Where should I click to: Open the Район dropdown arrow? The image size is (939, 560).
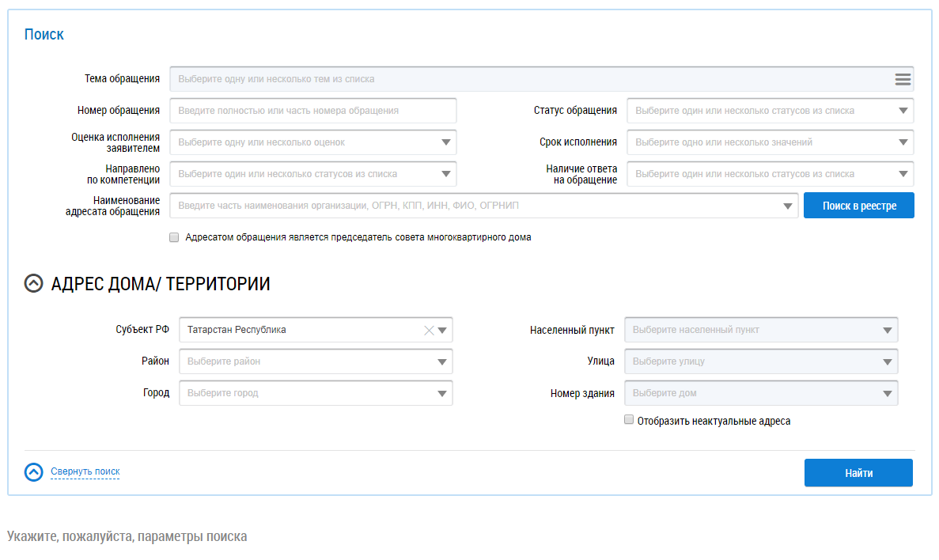coord(441,362)
